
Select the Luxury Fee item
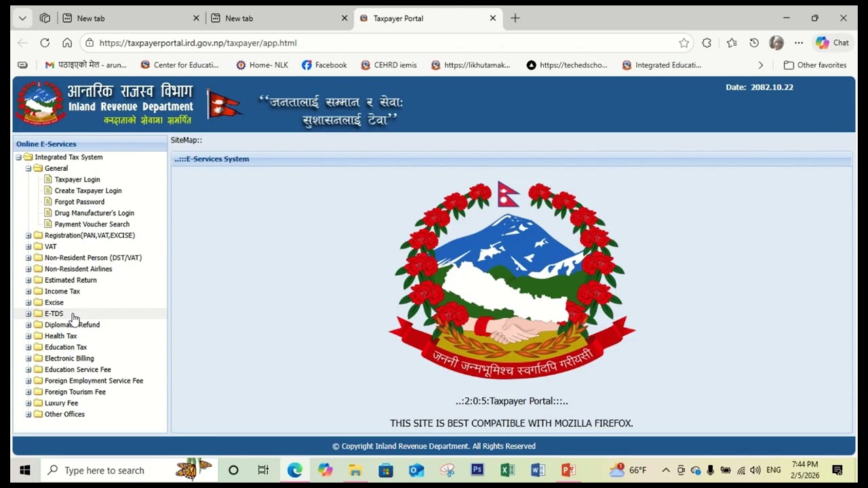point(61,403)
